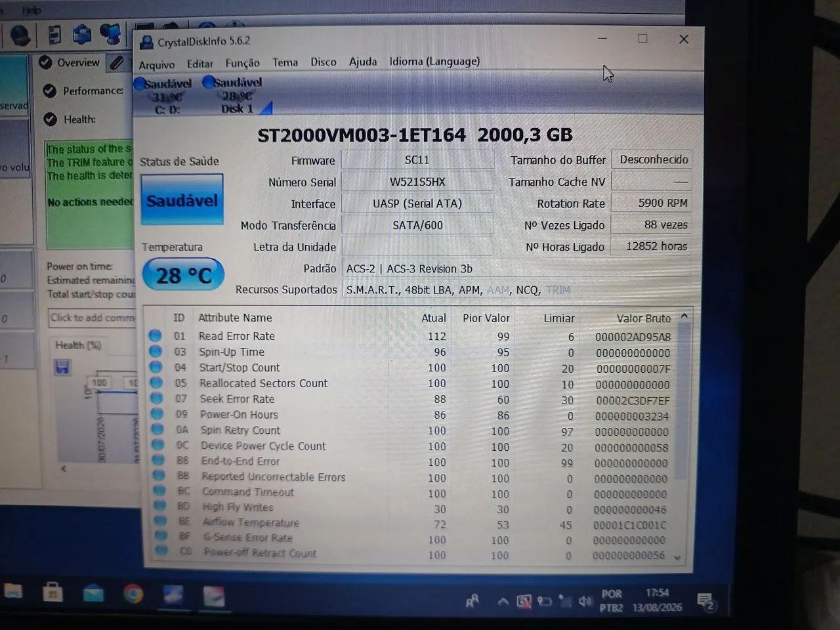Expand the hidden system tray icons chevron
The height and width of the screenshot is (630, 840).
pyautogui.click(x=502, y=601)
